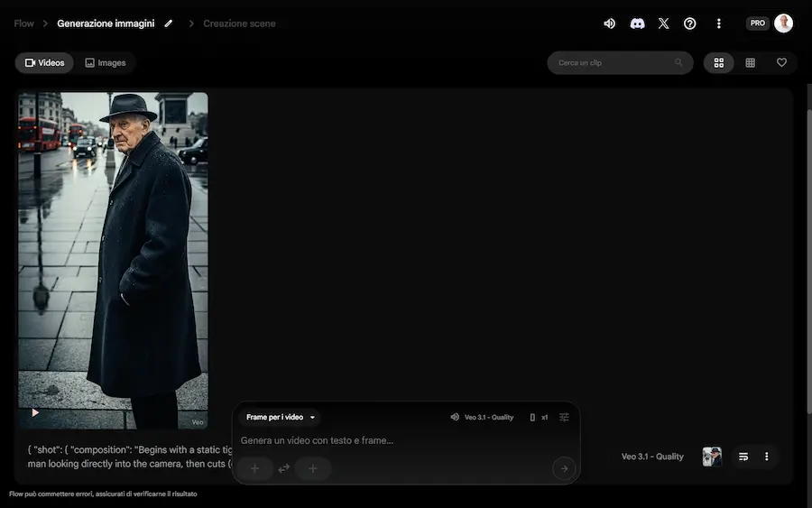This screenshot has width=812, height=508.
Task: Open the Discord community link icon
Action: tap(637, 23)
